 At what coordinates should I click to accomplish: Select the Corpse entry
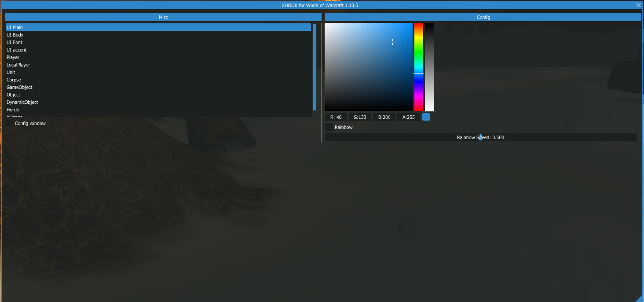click(158, 80)
